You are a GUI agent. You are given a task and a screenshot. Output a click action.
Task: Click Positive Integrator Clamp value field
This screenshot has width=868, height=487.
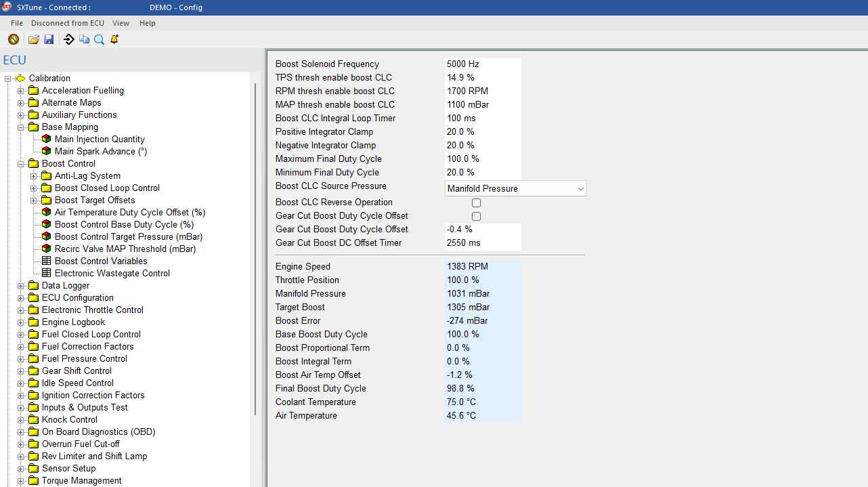click(483, 131)
